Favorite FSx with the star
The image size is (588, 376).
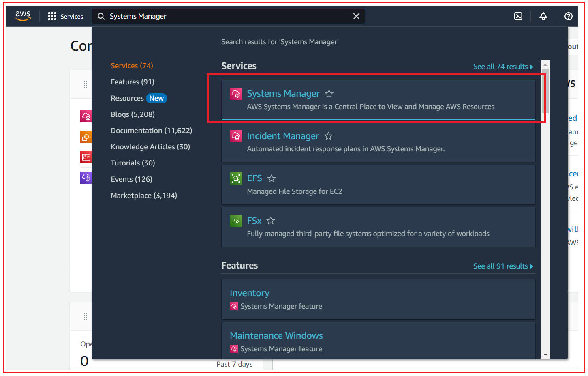271,221
